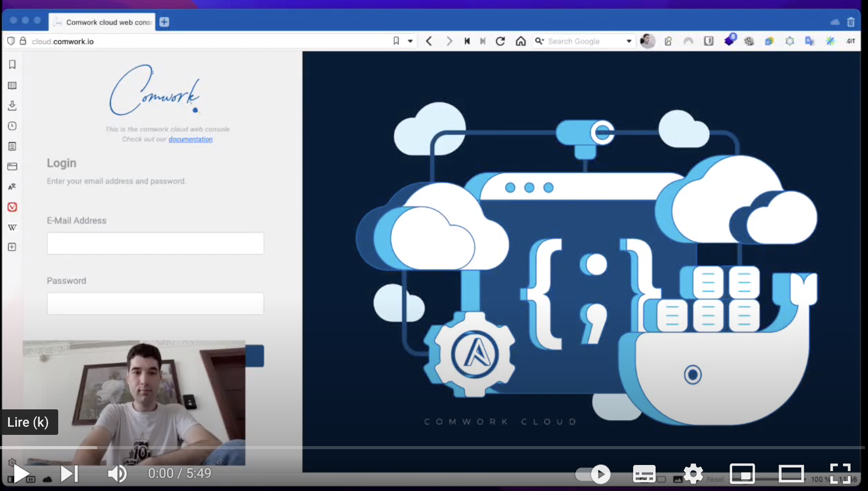Go to browser home page
The image size is (868, 491).
click(x=520, y=41)
